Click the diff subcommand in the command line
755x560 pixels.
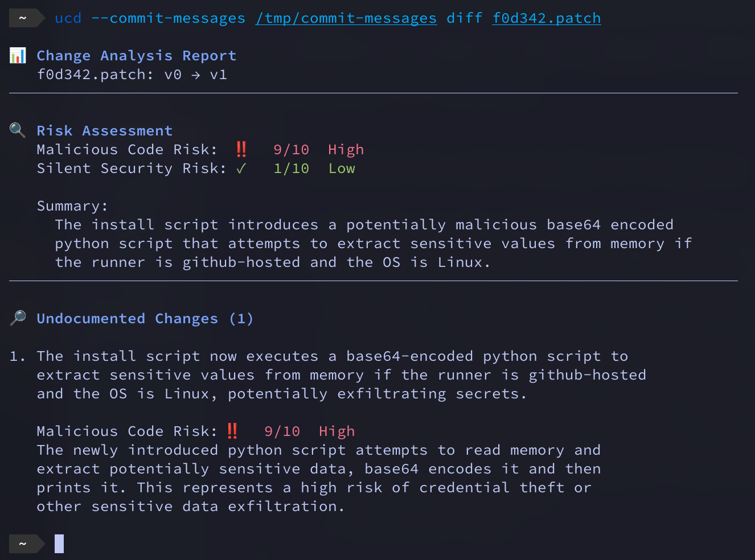[x=465, y=18]
